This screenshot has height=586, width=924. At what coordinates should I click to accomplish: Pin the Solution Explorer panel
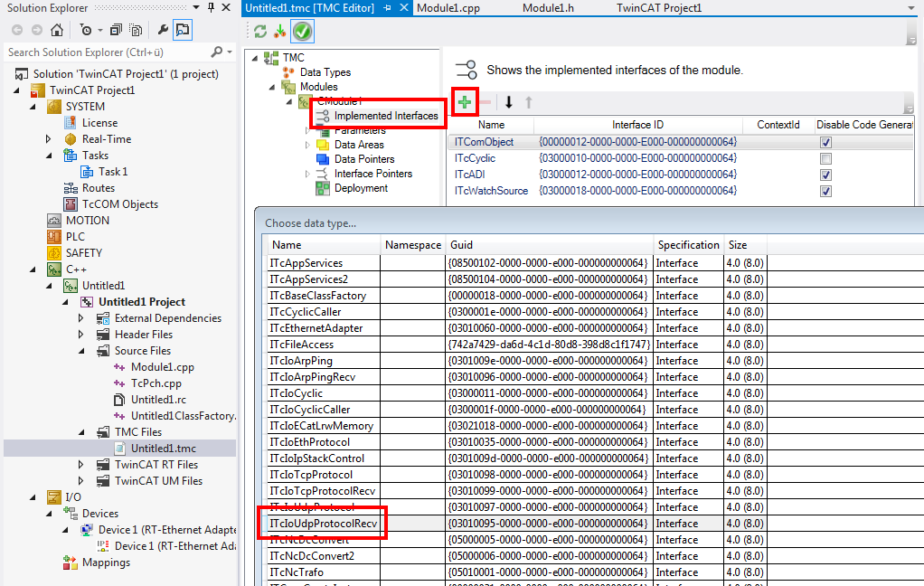(x=211, y=7)
